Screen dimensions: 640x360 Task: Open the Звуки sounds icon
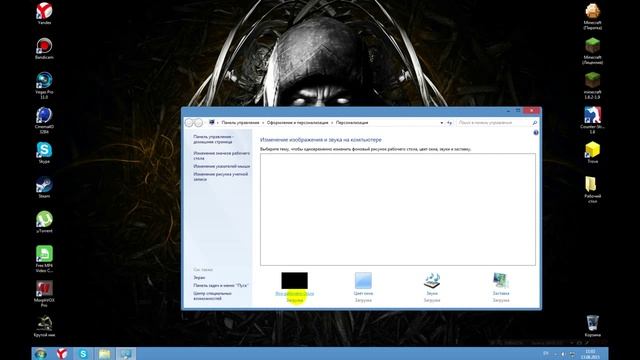(432, 281)
